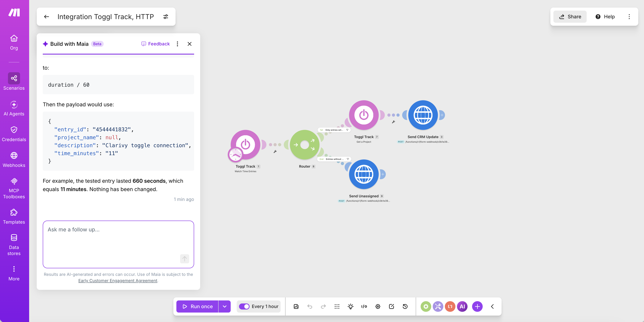The height and width of the screenshot is (322, 644).
Task: Click the Share button
Action: pos(570,17)
